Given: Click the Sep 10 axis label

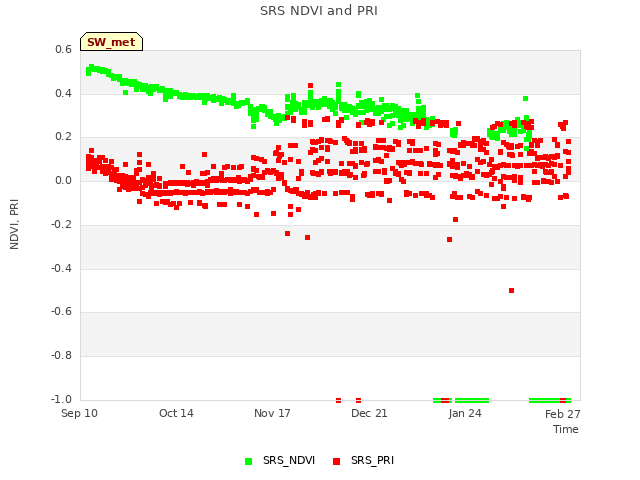Looking at the screenshot, I should (79, 413).
